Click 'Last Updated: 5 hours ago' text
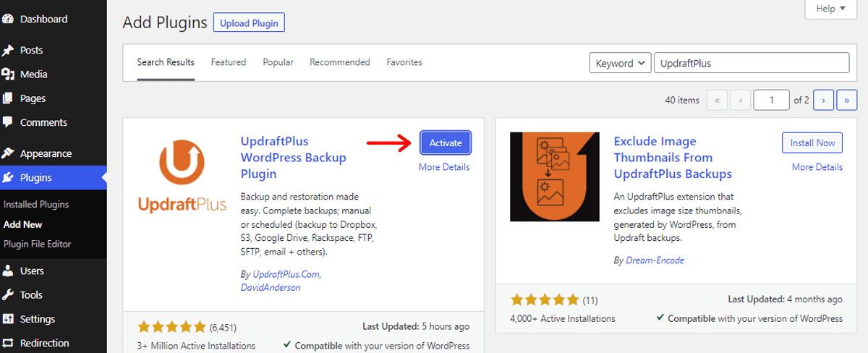This screenshot has width=868, height=353. point(416,327)
